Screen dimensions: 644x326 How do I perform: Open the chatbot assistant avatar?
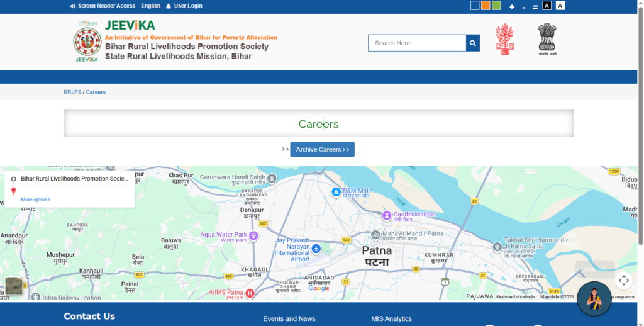coord(594,299)
